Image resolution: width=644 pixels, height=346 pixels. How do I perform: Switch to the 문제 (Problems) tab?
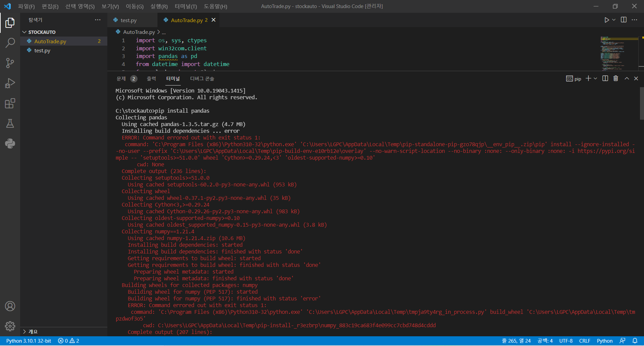(x=121, y=78)
